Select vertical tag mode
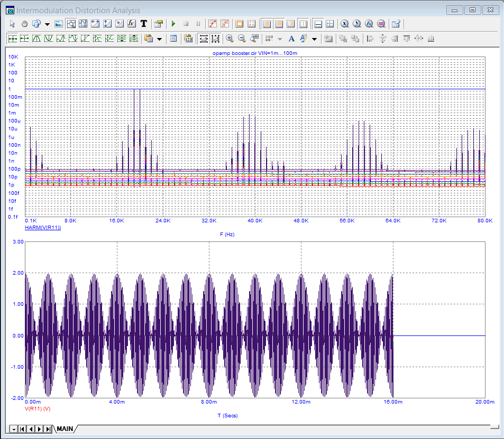Viewport: 504px width, 439px height. (107, 24)
